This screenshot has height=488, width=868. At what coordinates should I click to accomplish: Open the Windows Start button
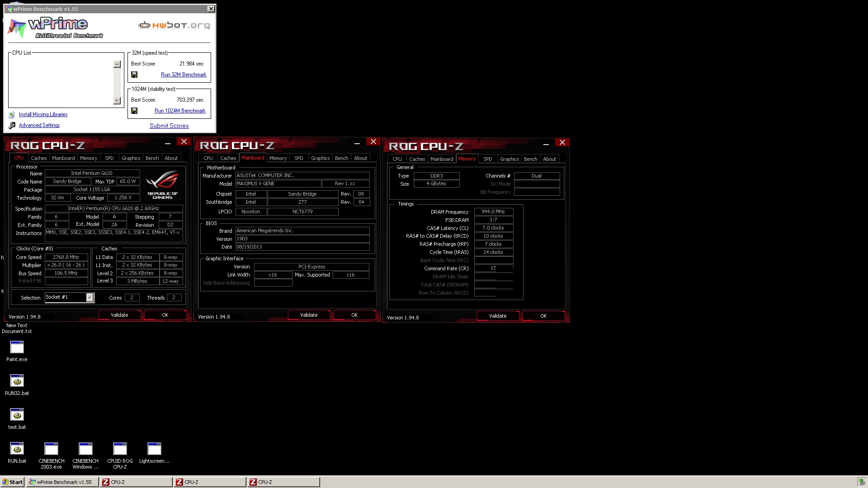click(x=13, y=482)
